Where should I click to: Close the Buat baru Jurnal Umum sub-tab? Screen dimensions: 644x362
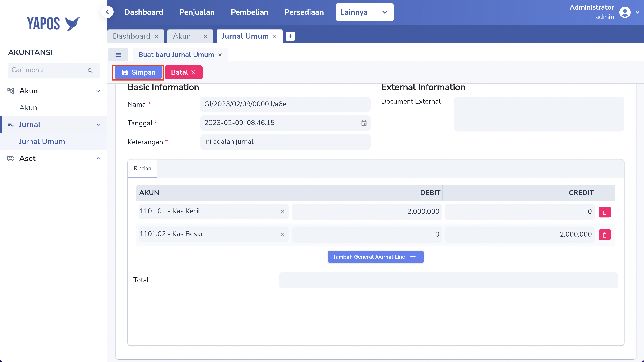coord(220,55)
